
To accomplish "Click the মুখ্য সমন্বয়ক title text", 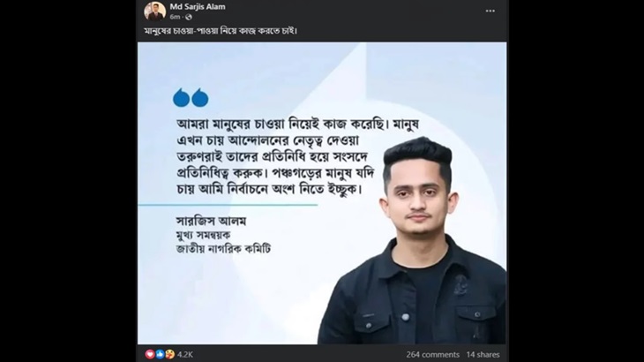I will [x=203, y=235].
